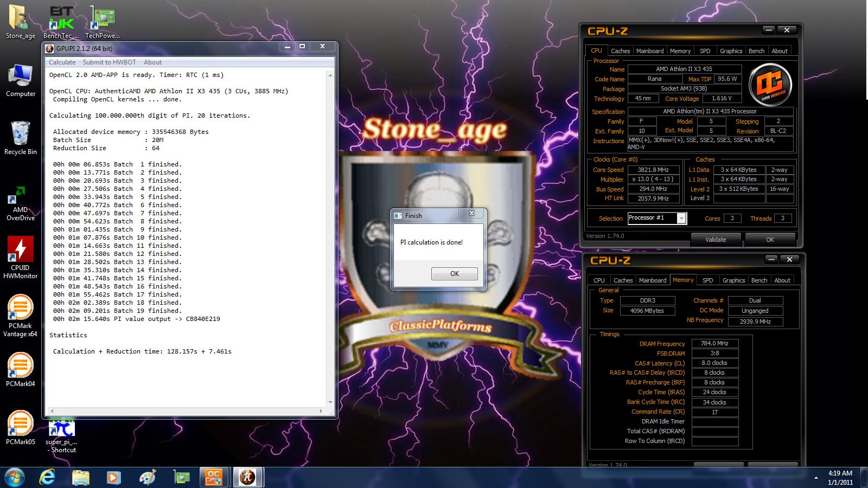
Task: Click the Validate button in CPU-Z
Action: tap(716, 240)
